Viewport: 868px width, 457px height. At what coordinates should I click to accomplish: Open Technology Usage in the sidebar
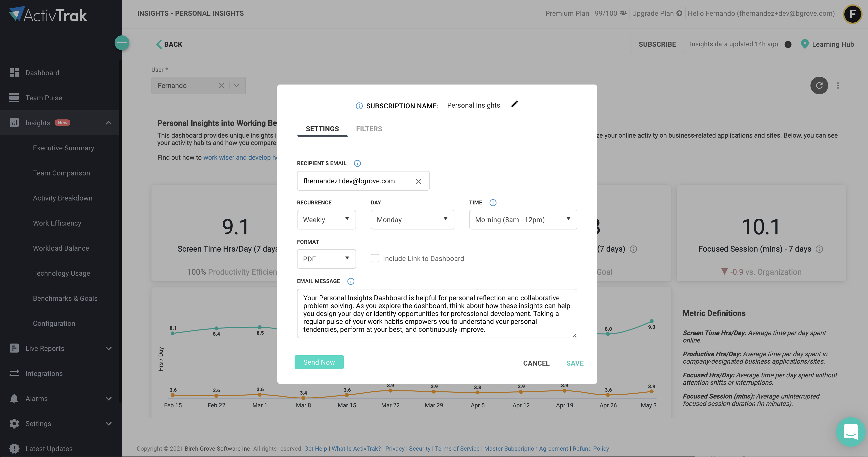(x=61, y=273)
